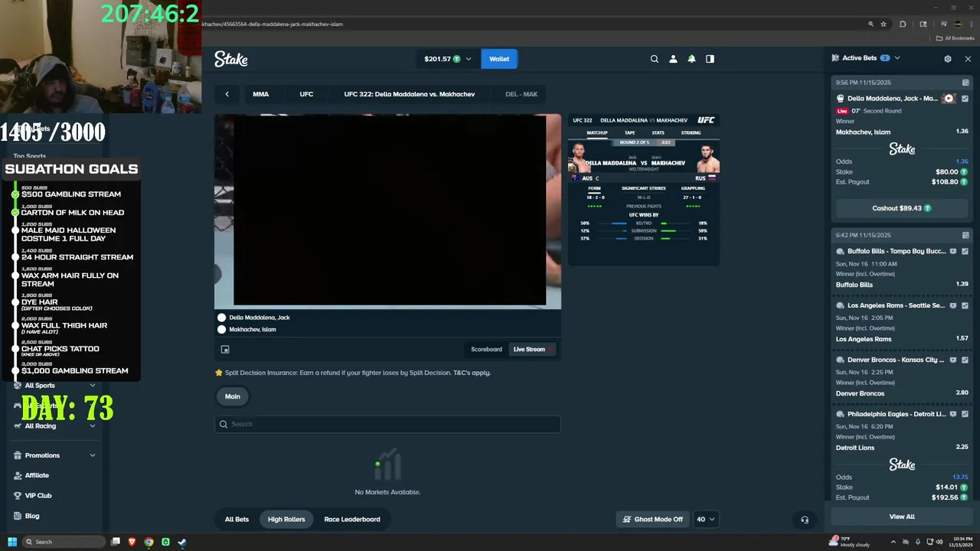The width and height of the screenshot is (980, 551).
Task: Open Chrome from taskbar
Action: pos(149,542)
